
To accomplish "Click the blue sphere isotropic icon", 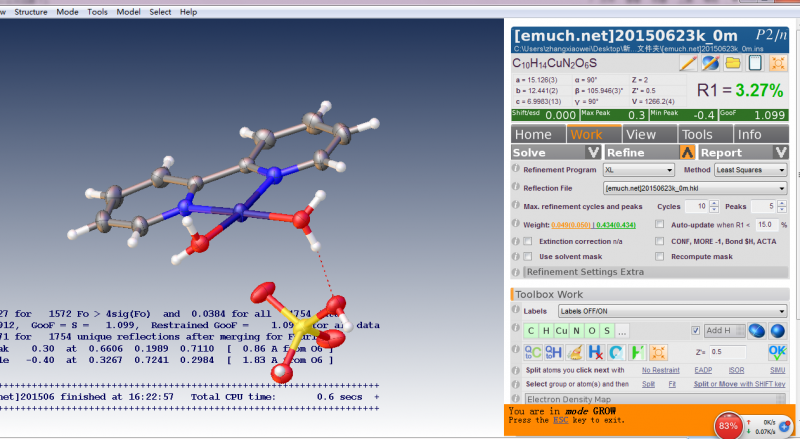I will point(778,331).
